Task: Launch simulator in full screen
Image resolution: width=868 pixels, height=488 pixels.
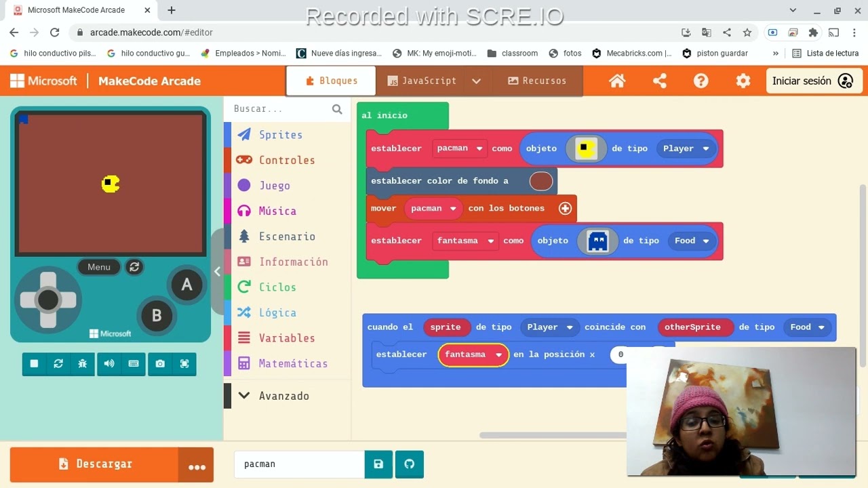Action: [184, 364]
